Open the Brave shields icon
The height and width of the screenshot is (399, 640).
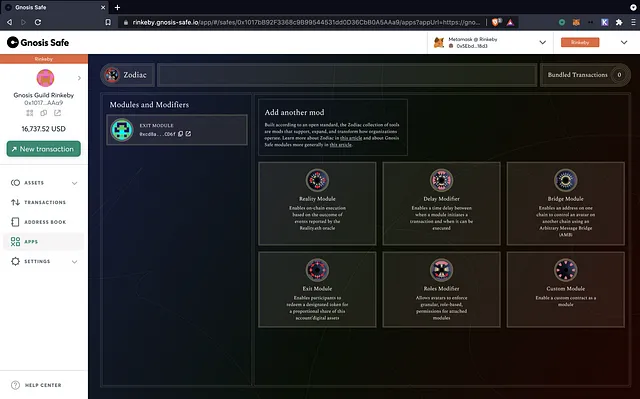click(496, 22)
